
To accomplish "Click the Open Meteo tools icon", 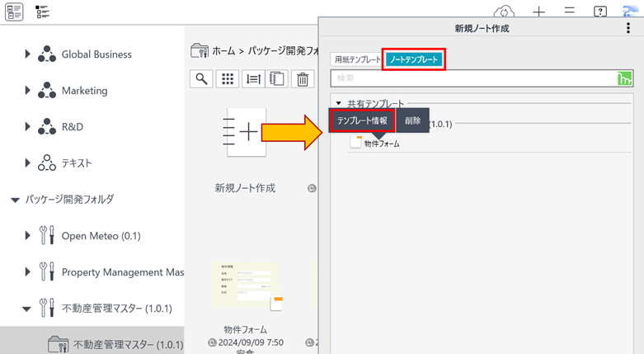I will [46, 236].
